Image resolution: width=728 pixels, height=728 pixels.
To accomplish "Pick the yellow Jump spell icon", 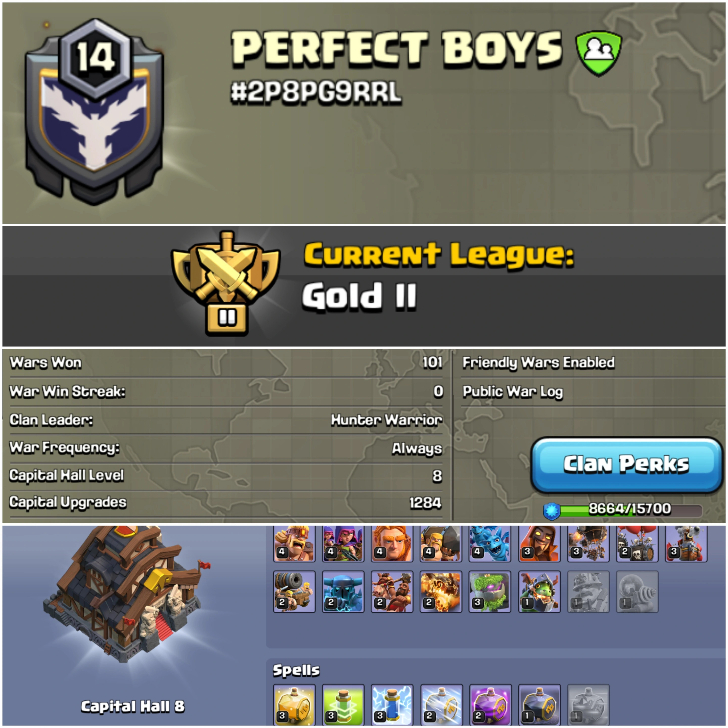I will 294,705.
